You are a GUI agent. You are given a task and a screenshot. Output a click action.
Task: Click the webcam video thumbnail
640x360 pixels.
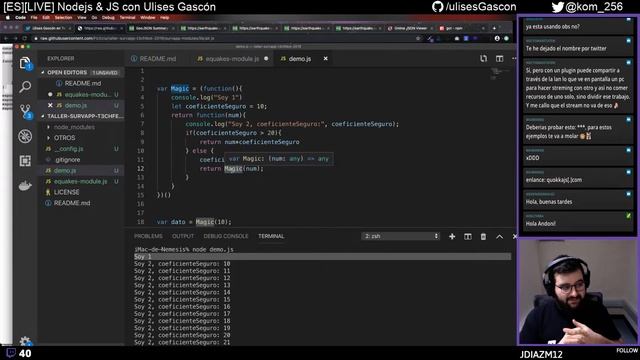click(578, 292)
